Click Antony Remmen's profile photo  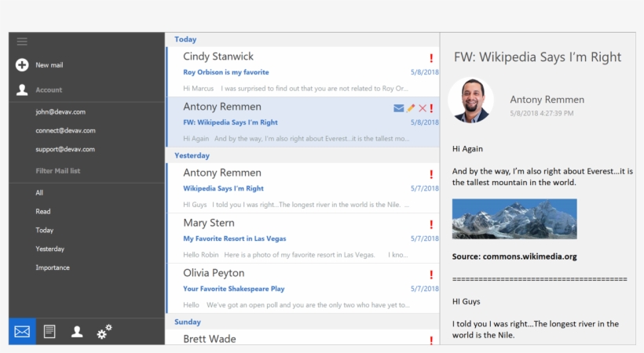(x=470, y=100)
